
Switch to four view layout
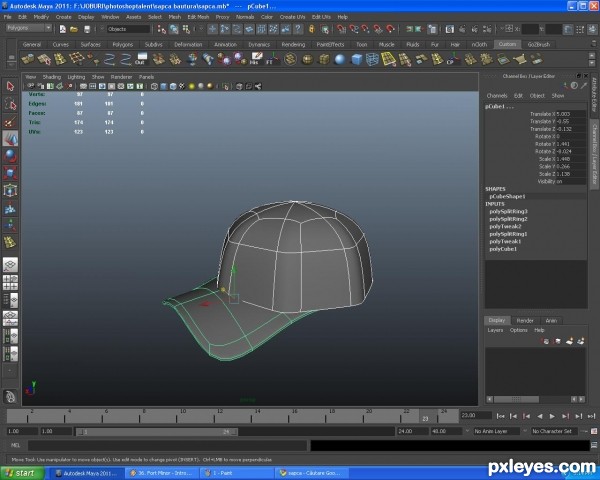click(x=10, y=282)
